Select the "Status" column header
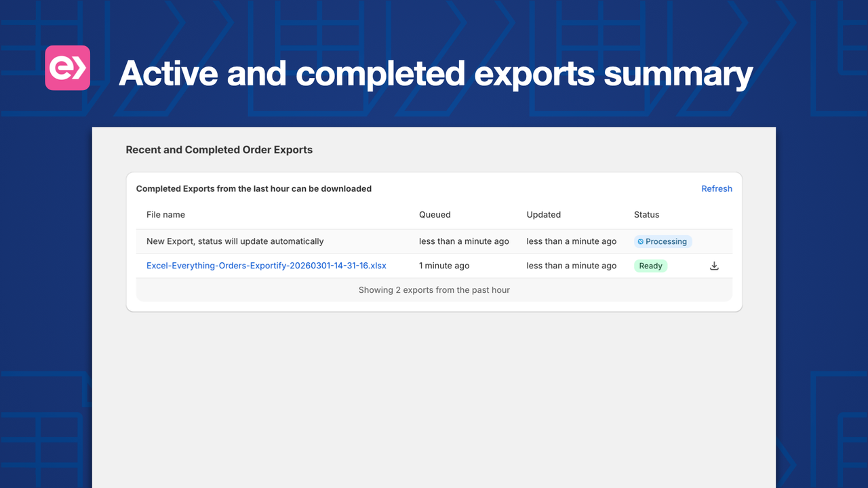Screen dimensions: 868x488 point(646,214)
